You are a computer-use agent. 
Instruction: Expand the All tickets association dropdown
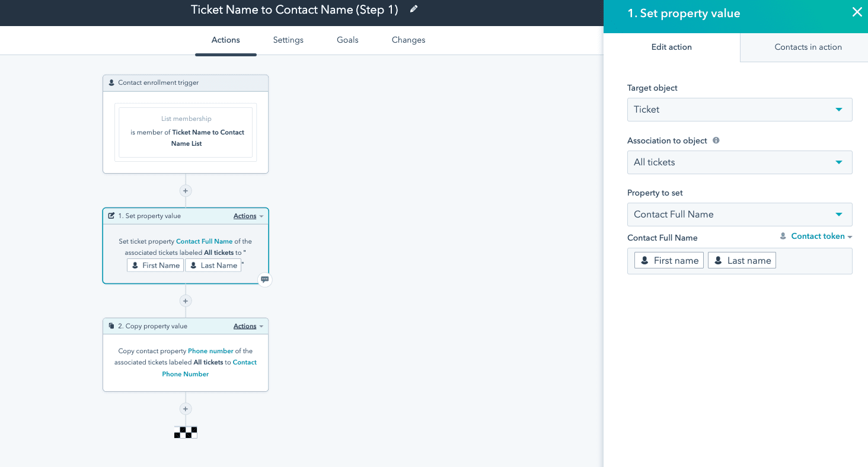[x=739, y=162]
